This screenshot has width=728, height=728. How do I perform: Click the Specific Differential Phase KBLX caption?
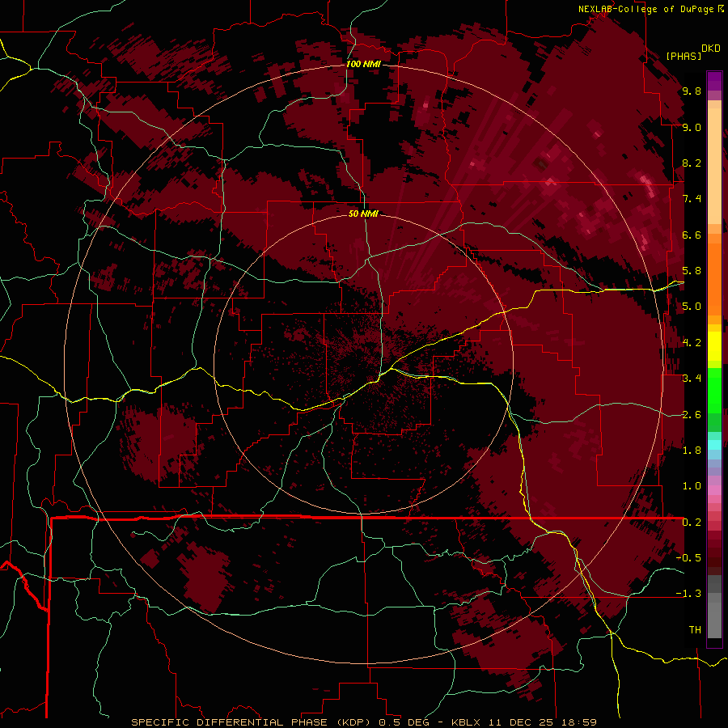[363, 722]
